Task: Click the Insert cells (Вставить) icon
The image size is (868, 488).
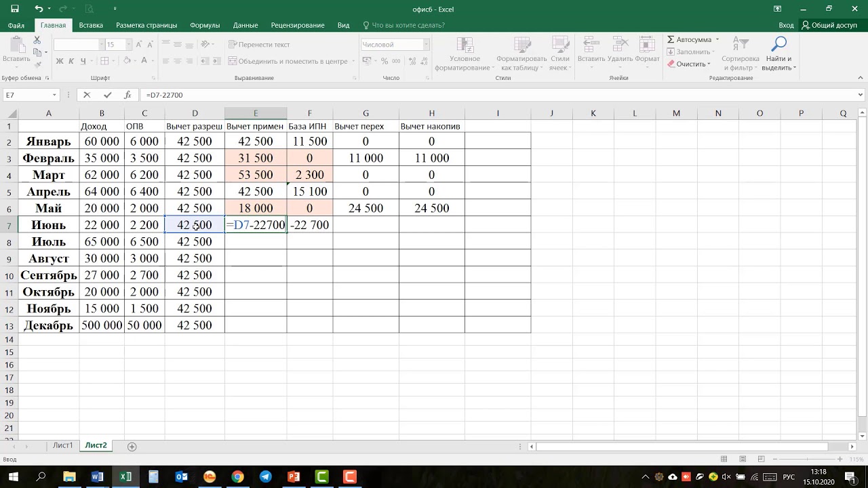Action: [591, 45]
